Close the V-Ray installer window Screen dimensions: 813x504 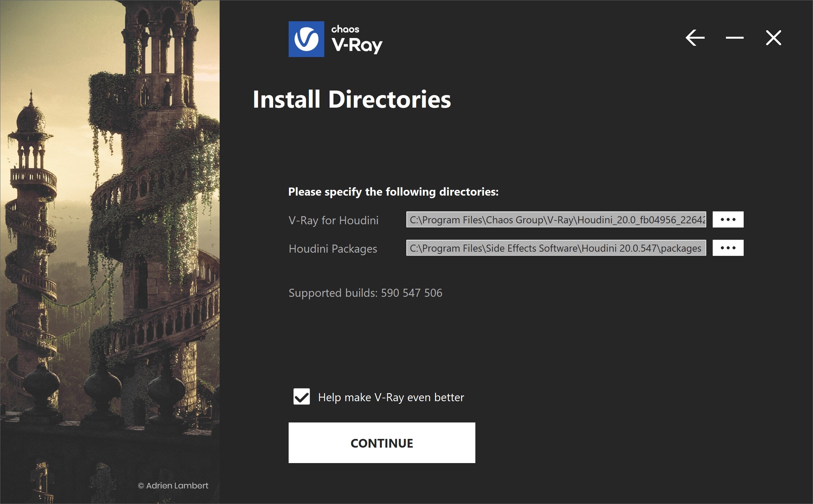773,38
